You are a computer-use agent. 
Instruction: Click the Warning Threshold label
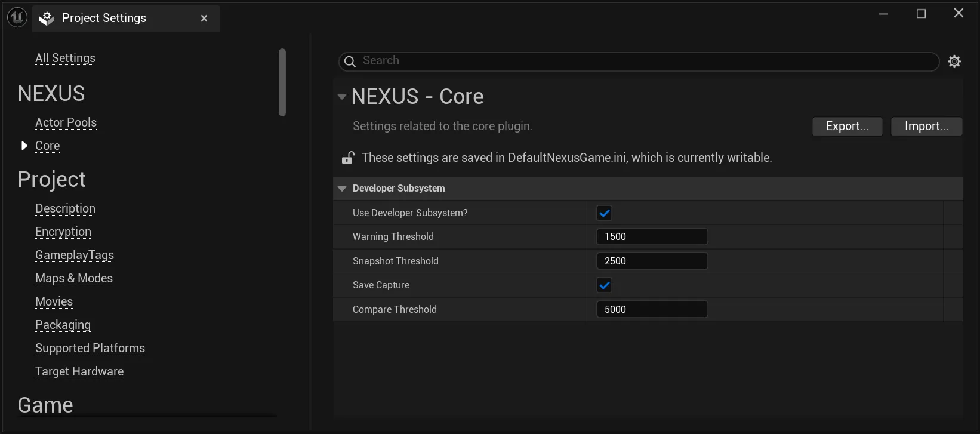(x=393, y=237)
